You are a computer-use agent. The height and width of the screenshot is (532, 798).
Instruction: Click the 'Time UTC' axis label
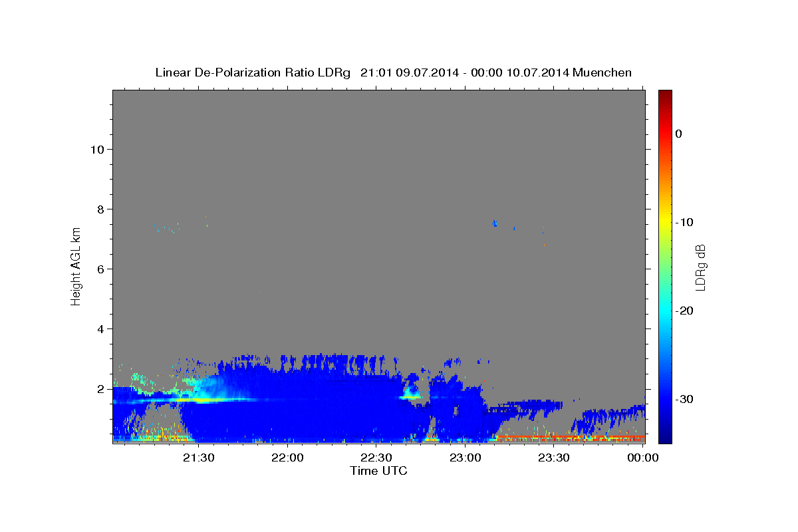pyautogui.click(x=378, y=471)
